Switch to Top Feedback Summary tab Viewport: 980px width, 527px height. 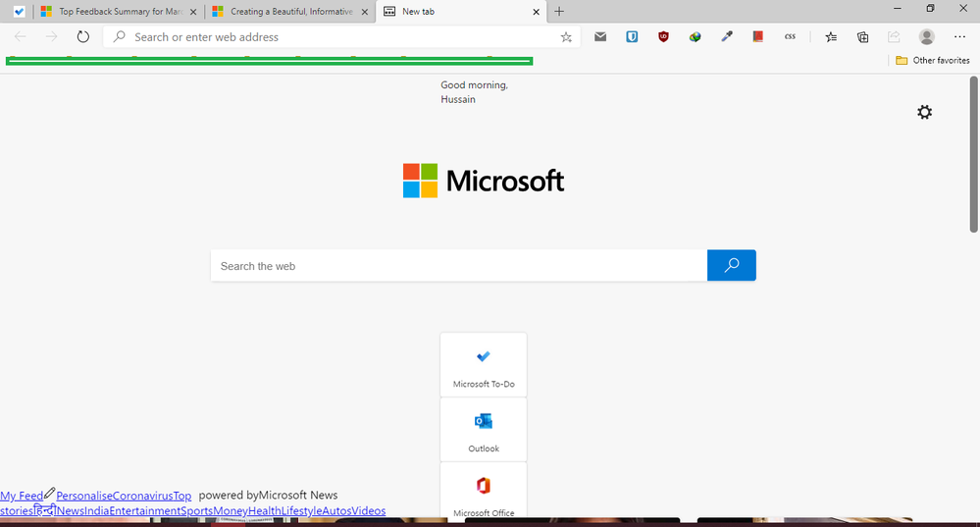(119, 11)
